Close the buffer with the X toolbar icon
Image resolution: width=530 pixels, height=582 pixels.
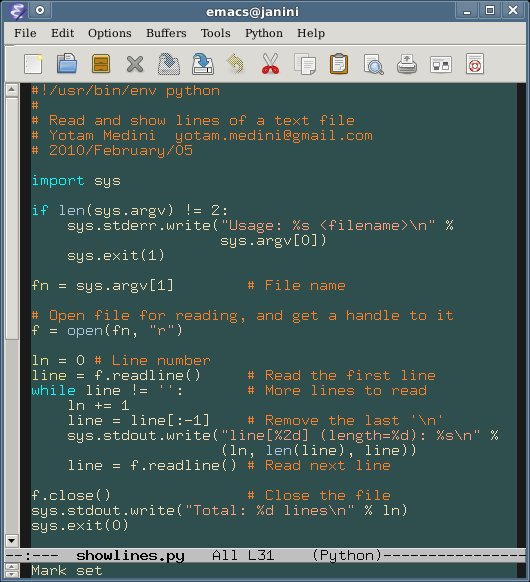(135, 64)
